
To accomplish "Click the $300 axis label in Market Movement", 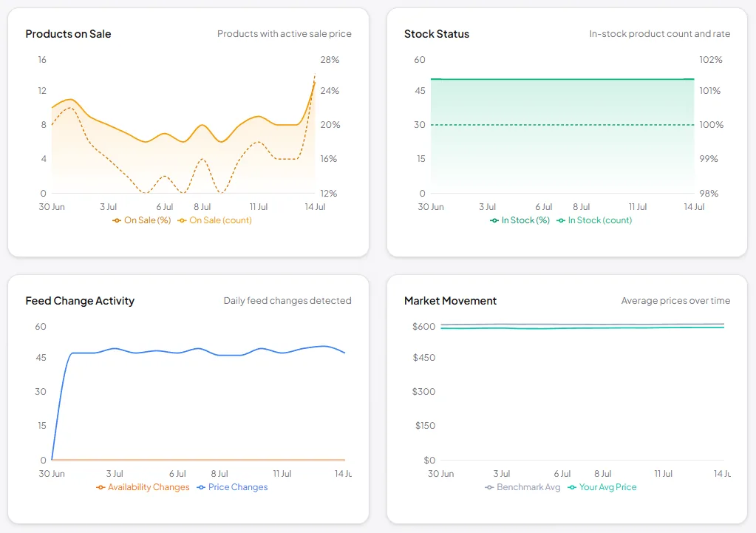I will point(423,392).
